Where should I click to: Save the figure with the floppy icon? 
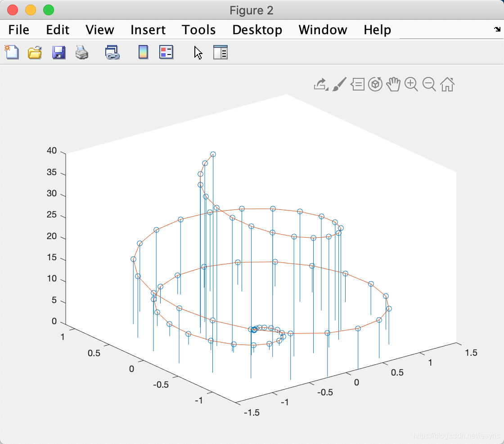[x=58, y=52]
